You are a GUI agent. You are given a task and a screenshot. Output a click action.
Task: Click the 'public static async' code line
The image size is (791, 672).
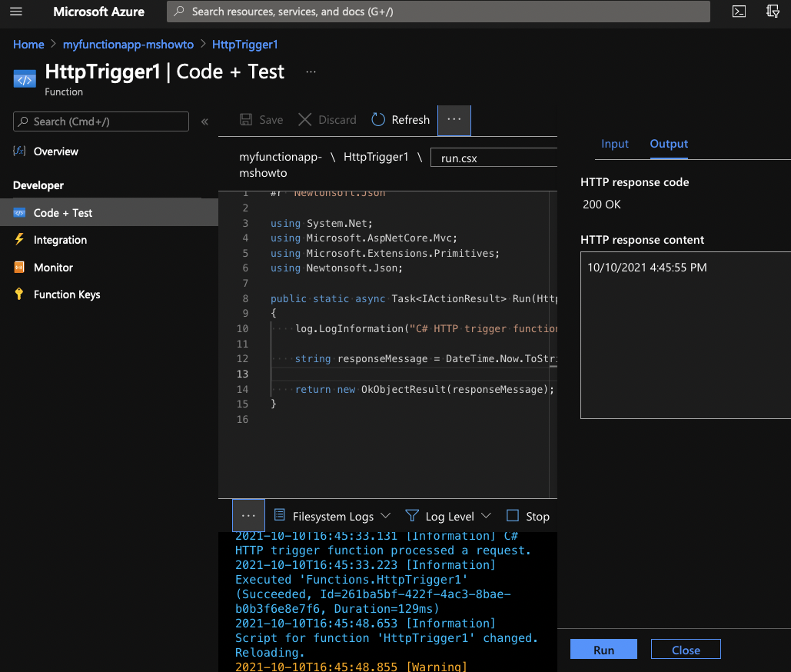(x=414, y=298)
